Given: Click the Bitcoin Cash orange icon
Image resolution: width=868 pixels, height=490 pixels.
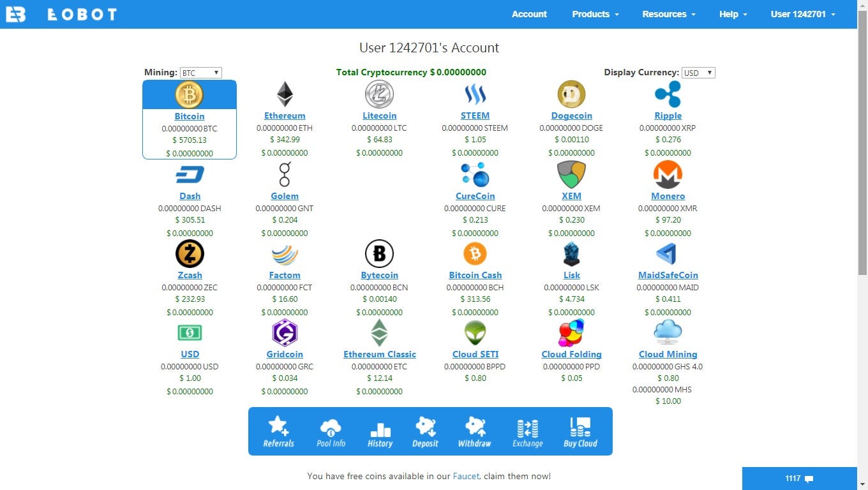Looking at the screenshot, I should [x=475, y=254].
